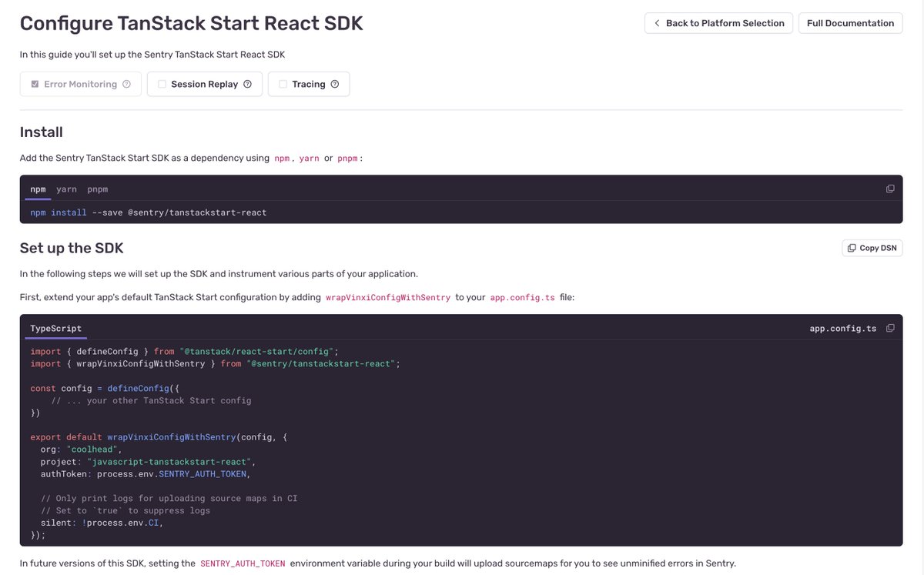
Task: Click the Set up the SDK heading
Action: pos(72,248)
